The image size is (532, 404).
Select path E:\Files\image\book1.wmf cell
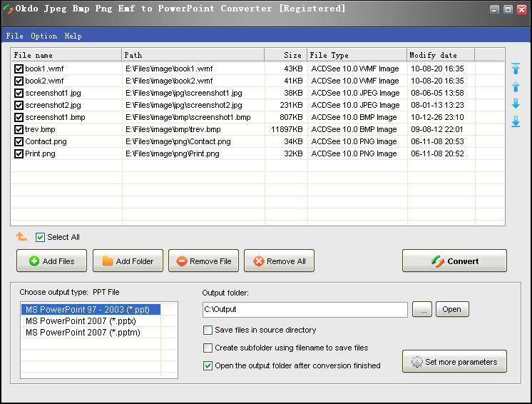[x=169, y=69]
